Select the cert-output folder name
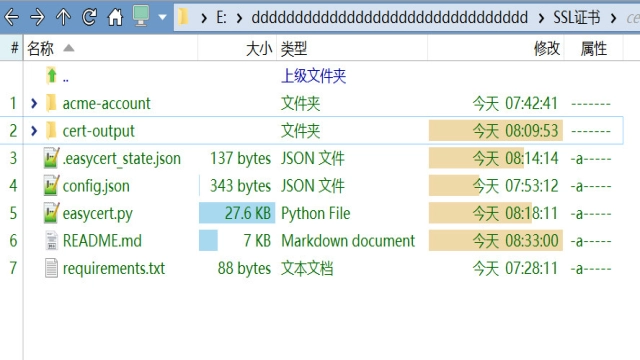This screenshot has height=360, width=640. 98,131
